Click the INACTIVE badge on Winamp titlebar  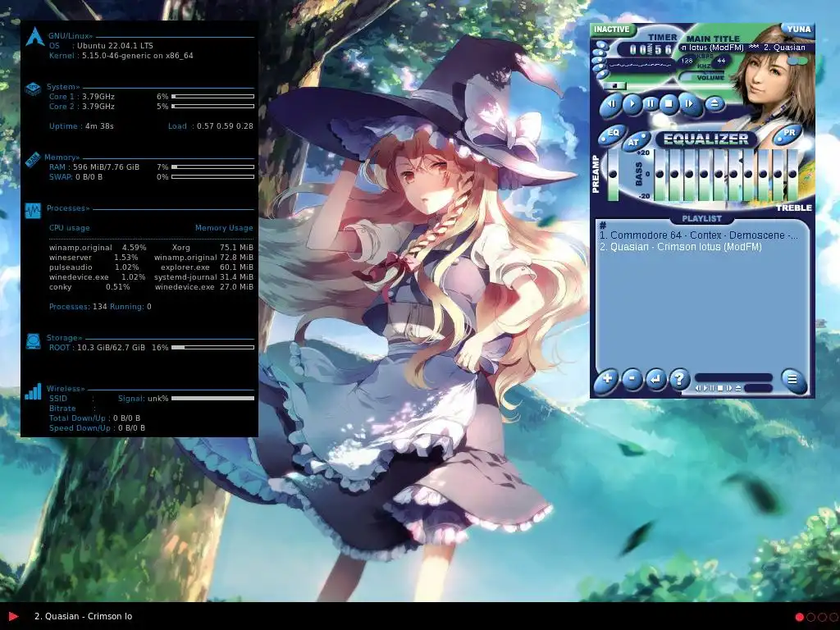[x=614, y=30]
